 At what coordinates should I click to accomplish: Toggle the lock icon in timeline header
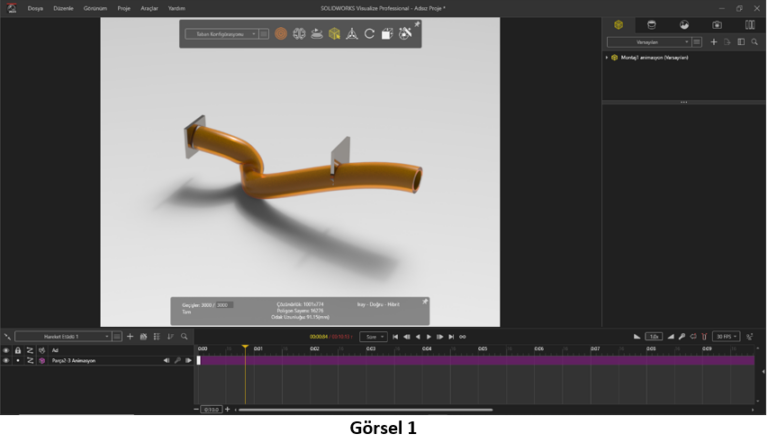18,350
